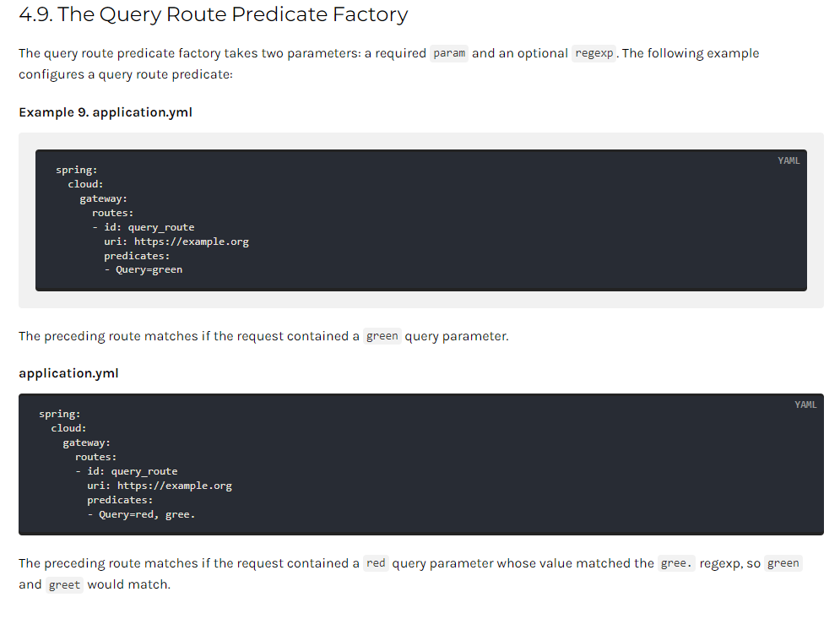Click the 'param' inline code in intro paragraph
Image resolution: width=840 pixels, height=619 pixels.
pos(449,53)
